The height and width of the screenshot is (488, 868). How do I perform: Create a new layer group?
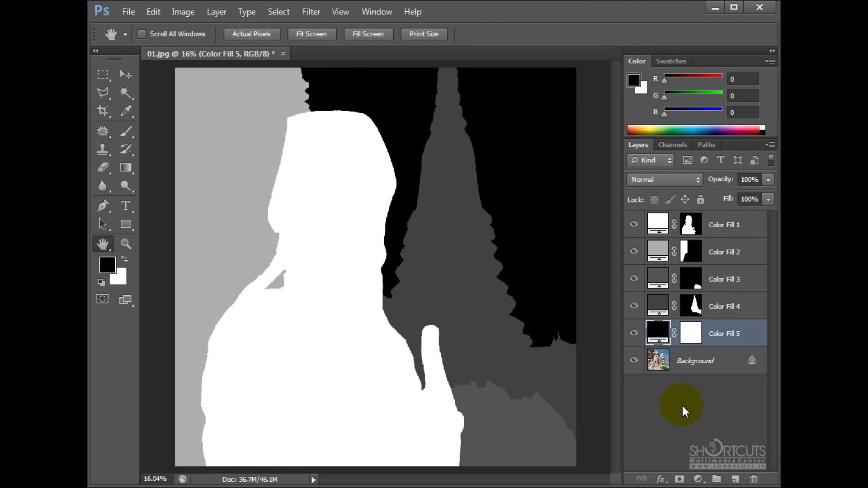717,479
